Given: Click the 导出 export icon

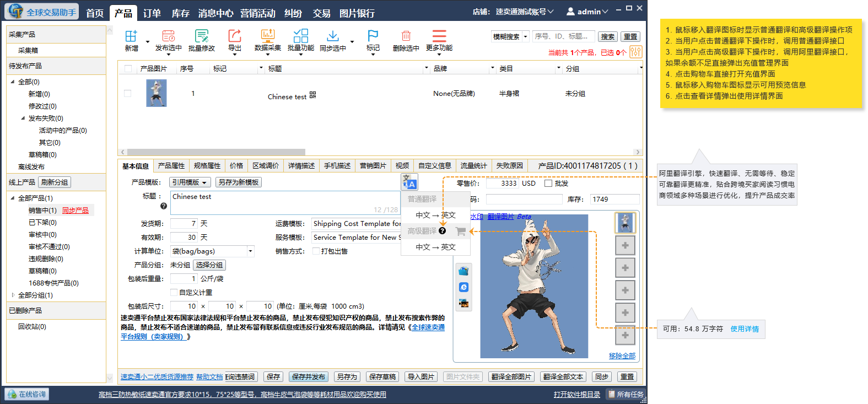Looking at the screenshot, I should pyautogui.click(x=235, y=36).
